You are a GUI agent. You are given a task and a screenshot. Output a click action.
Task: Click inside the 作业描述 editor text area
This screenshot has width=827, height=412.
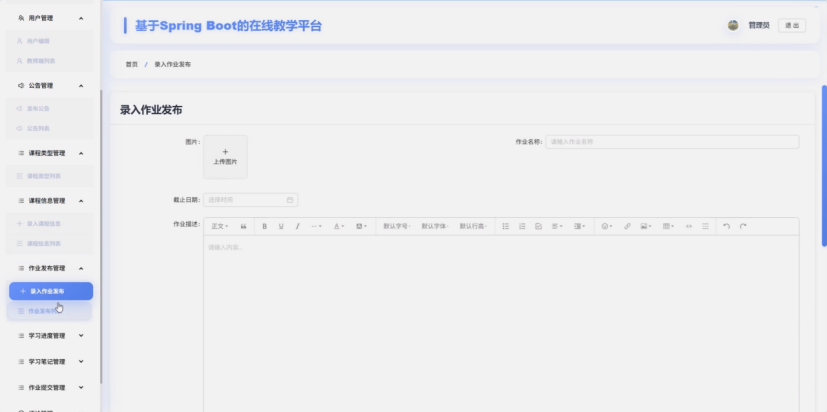(501, 323)
